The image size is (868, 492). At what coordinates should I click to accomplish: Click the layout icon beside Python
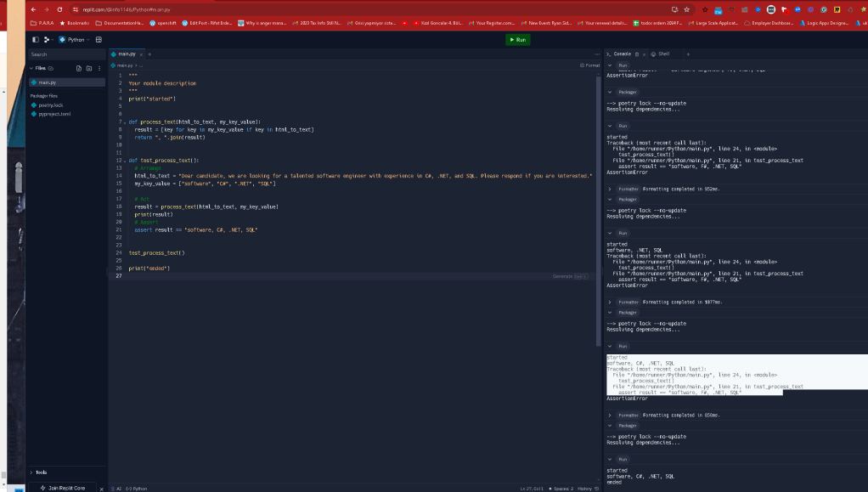pos(99,40)
